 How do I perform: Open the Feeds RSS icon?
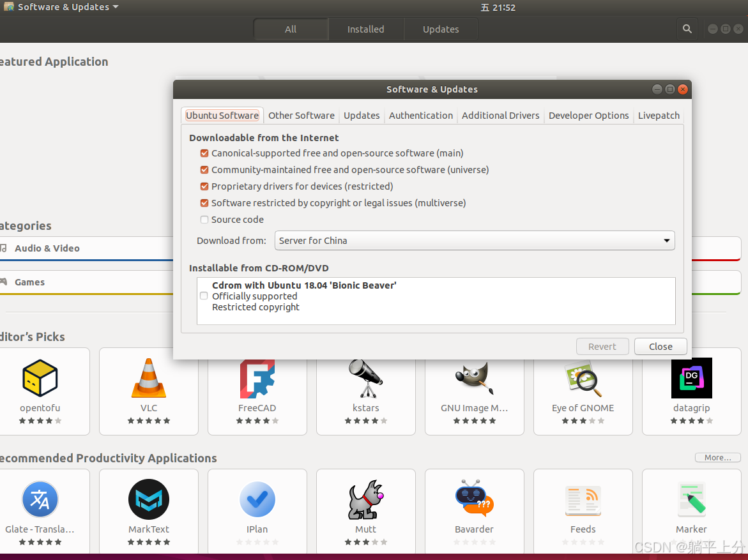tap(583, 500)
